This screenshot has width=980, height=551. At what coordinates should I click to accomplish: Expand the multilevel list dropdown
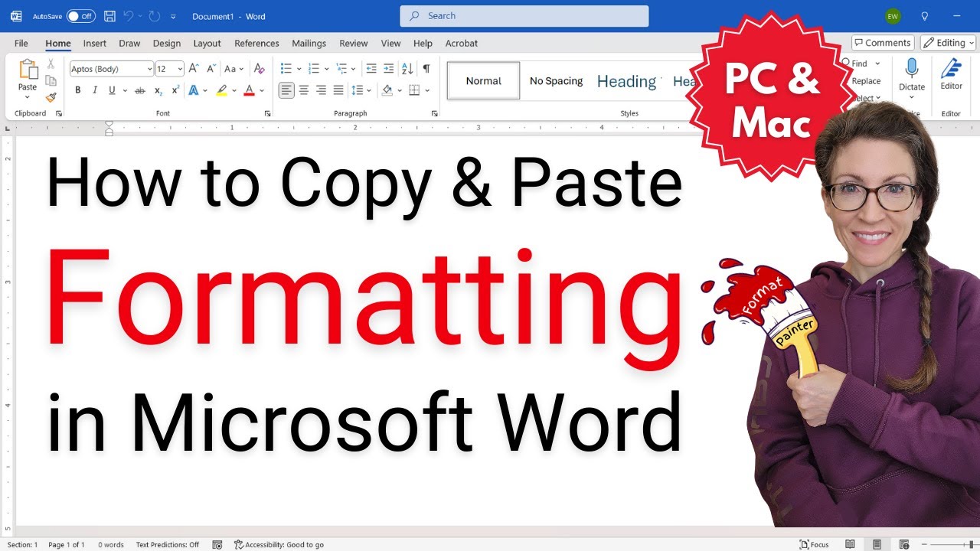pos(354,69)
